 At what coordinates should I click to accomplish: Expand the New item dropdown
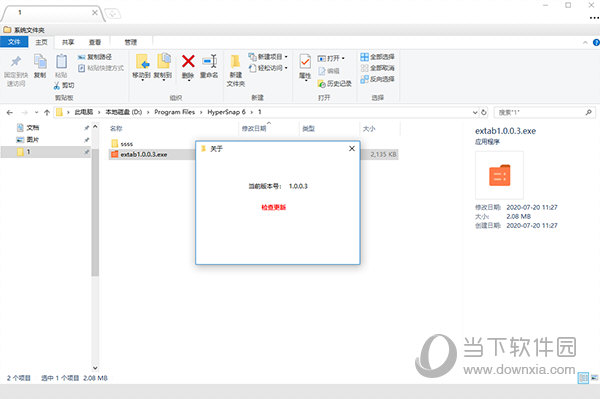coord(268,57)
